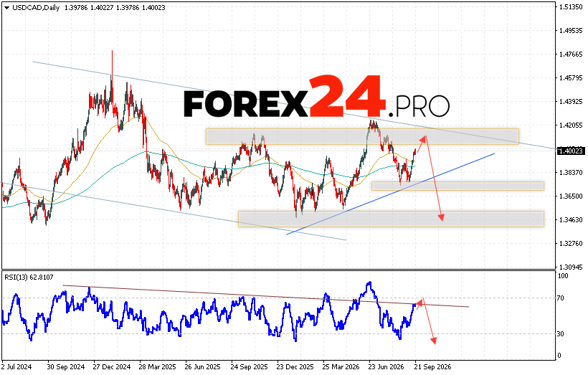Click the 28 Mar 2025 date label
Image resolution: width=588 pixels, height=375 pixels.
(x=158, y=366)
